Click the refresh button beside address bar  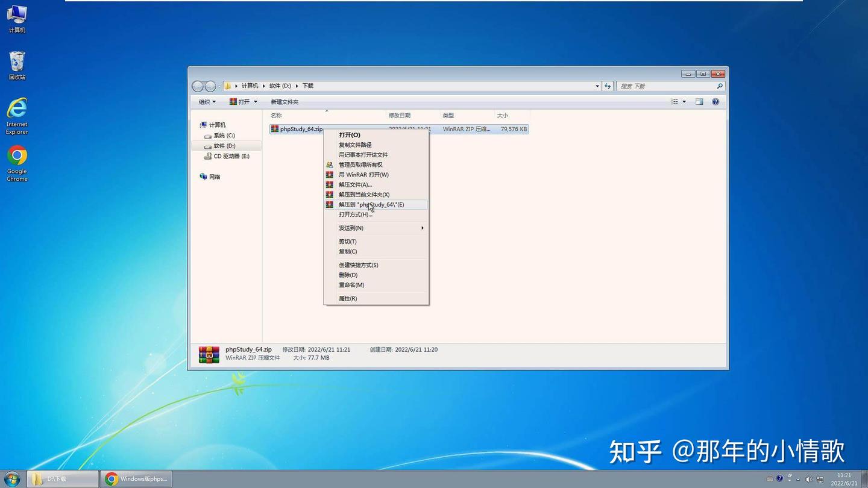pyautogui.click(x=608, y=86)
